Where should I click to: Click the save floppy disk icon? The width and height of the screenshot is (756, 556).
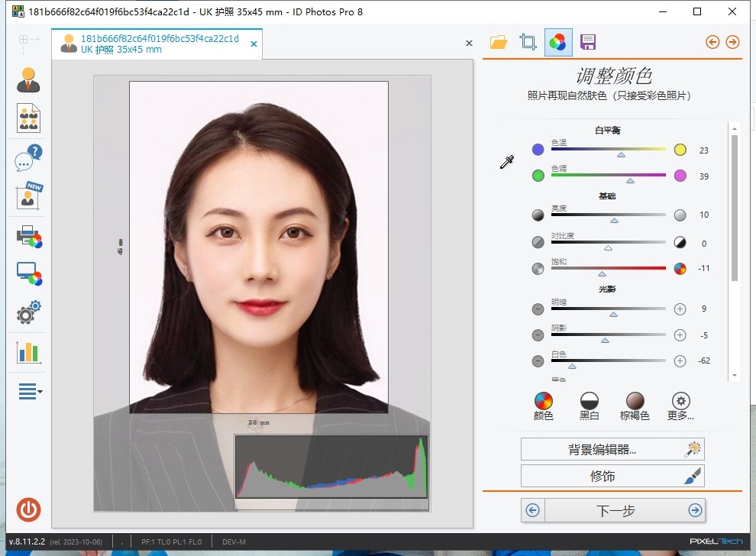(x=588, y=42)
